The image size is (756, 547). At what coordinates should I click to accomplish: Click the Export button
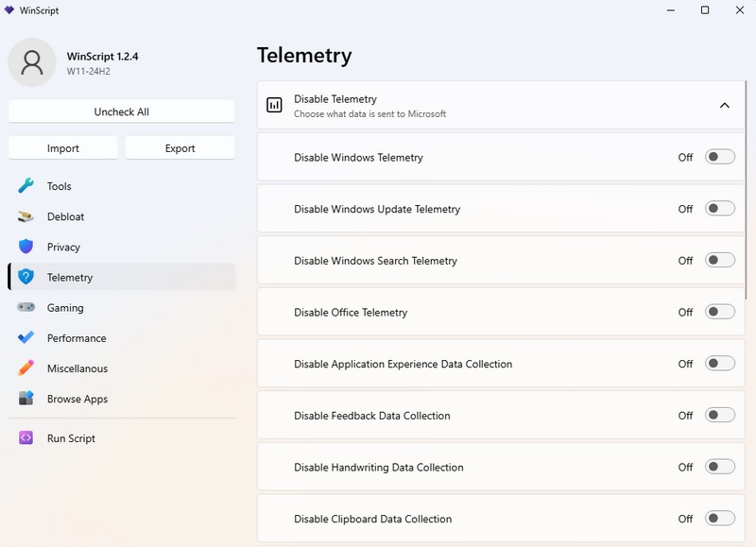[180, 148]
